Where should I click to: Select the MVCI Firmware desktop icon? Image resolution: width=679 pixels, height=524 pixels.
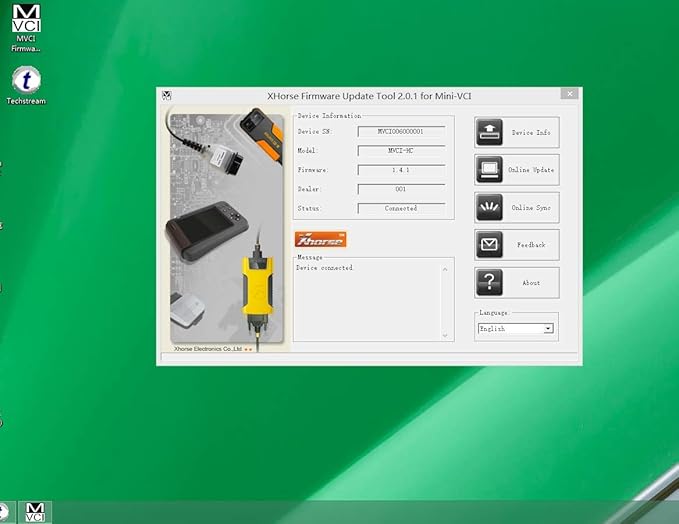[26, 27]
